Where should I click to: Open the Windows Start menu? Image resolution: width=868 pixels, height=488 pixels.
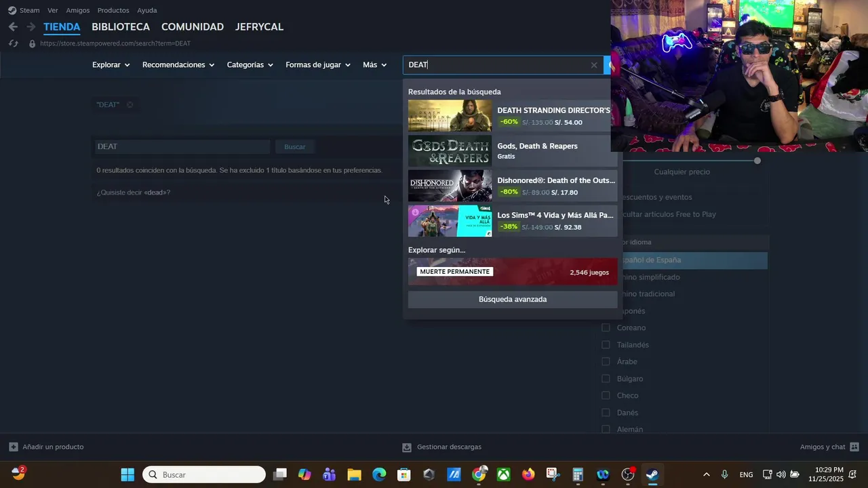click(127, 474)
